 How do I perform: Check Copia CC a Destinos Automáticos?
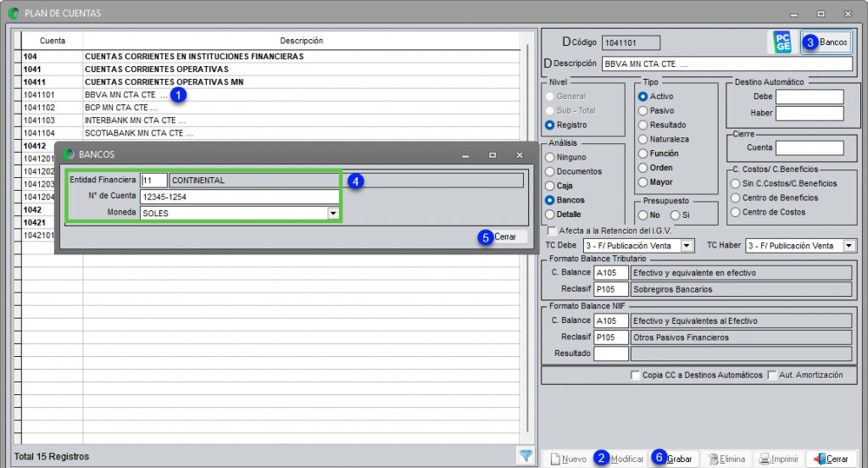tap(635, 375)
